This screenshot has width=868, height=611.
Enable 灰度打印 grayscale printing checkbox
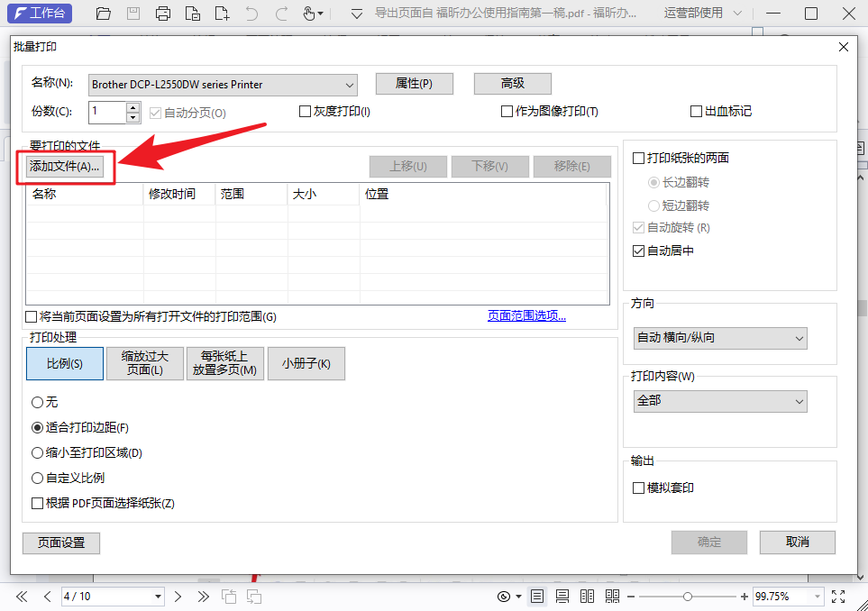pyautogui.click(x=305, y=111)
